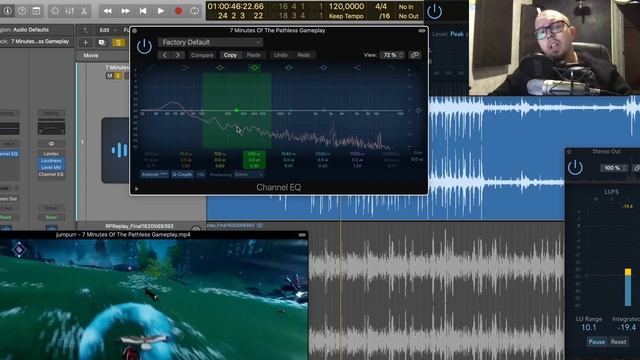Screen dimensions: 640x360
Task: Fast forward the transport
Action: coord(125,11)
